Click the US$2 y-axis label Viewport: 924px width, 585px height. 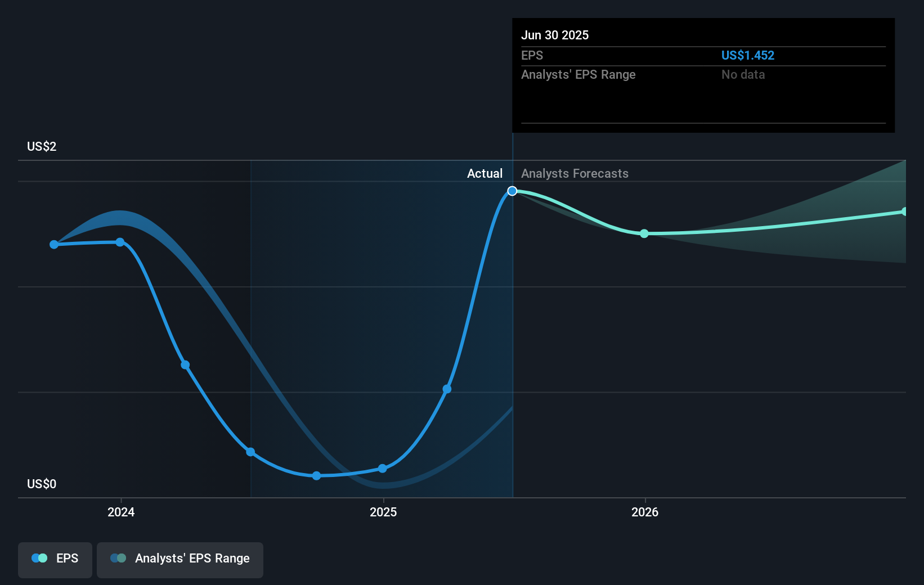point(42,147)
